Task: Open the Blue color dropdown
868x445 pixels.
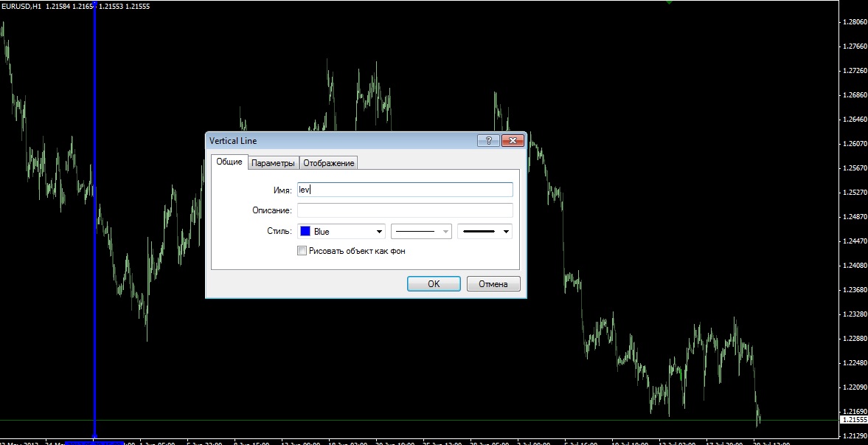Action: click(341, 231)
